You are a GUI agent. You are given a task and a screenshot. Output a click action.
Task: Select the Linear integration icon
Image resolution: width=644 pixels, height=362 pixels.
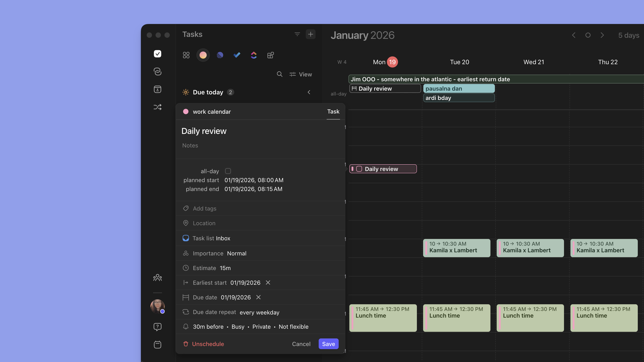coord(220,55)
